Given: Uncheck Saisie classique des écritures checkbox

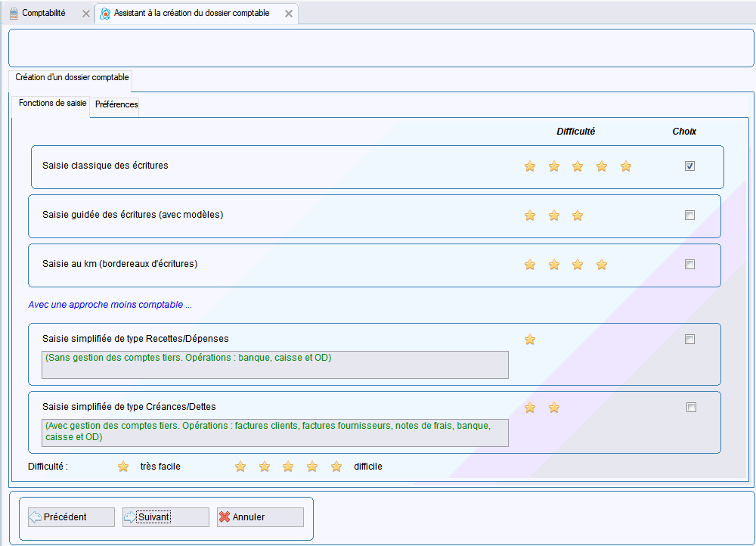Looking at the screenshot, I should (690, 166).
